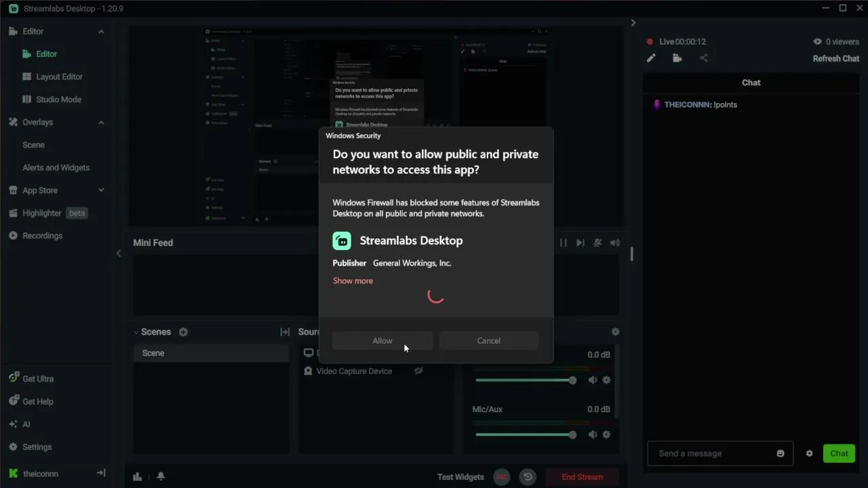This screenshot has width=868, height=488.
Task: Click the App Store bag icon
Action: coord(13,190)
